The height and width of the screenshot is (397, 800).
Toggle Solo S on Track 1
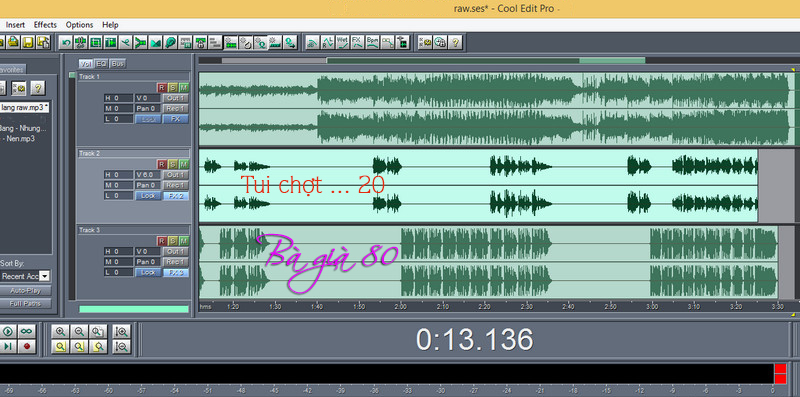[173, 87]
